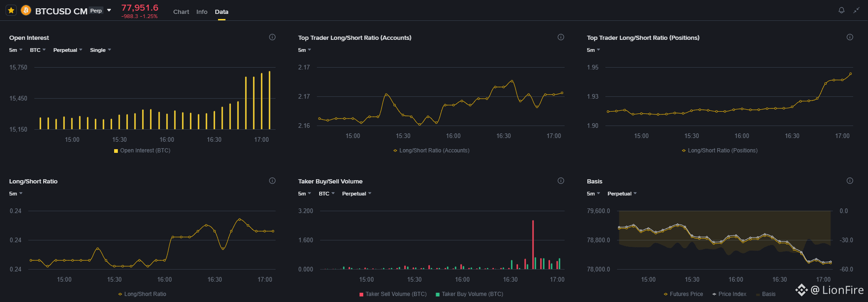This screenshot has height=302, width=868.
Task: Click the final data point on Positions ratio line
Action: tap(850, 74)
